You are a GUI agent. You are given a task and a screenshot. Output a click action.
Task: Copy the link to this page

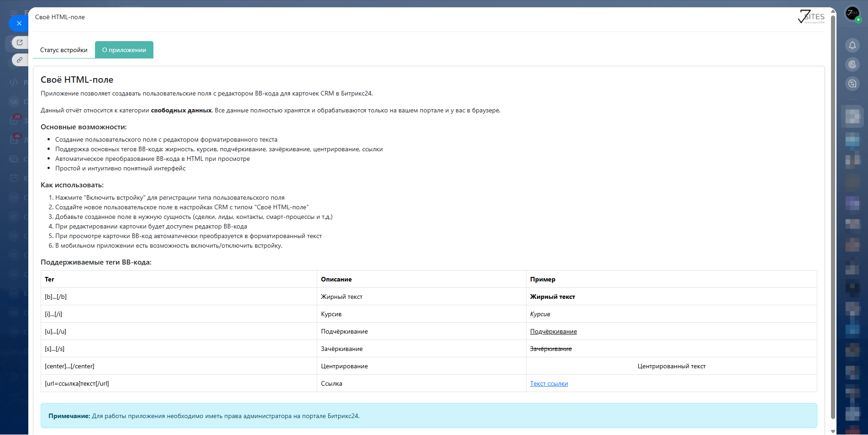pos(20,60)
